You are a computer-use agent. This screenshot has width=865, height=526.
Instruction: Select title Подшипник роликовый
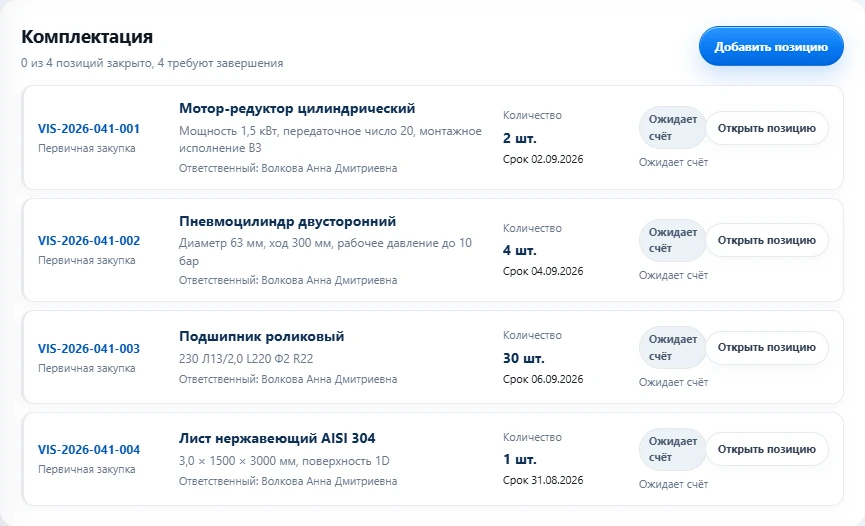261,336
